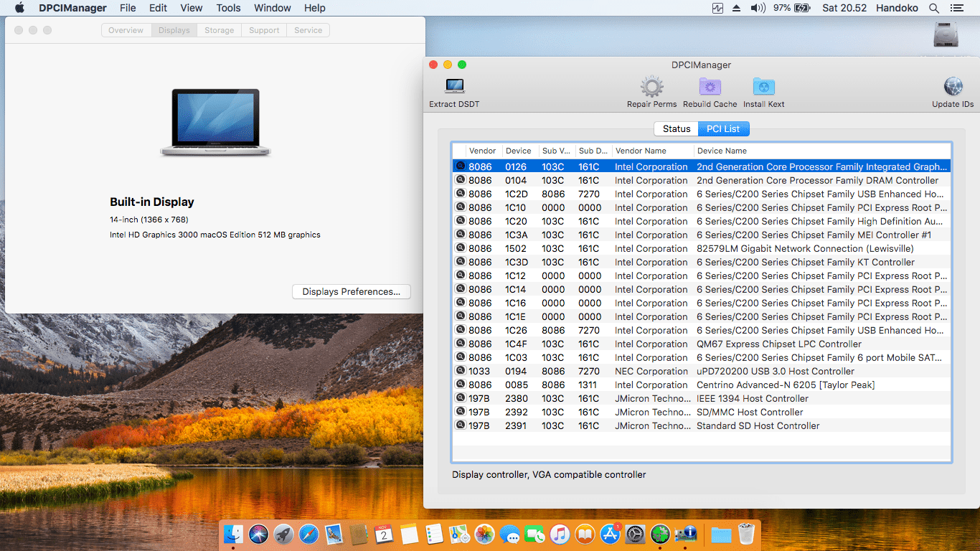Open the folder stack in the Dock
The image size is (980, 551).
coord(721,534)
